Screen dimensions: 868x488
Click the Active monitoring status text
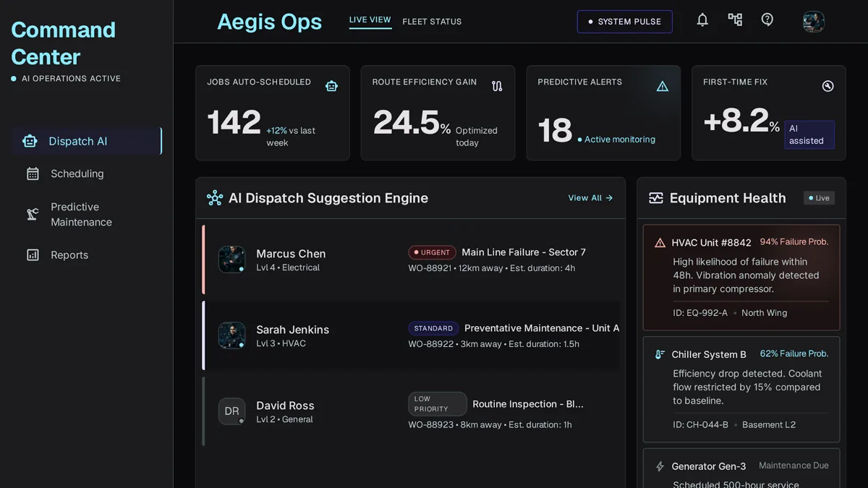click(616, 140)
